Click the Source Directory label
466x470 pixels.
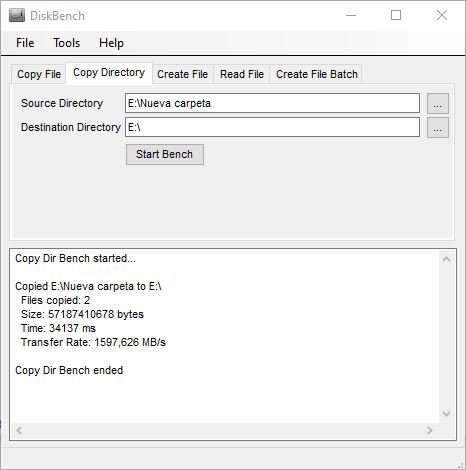62,103
